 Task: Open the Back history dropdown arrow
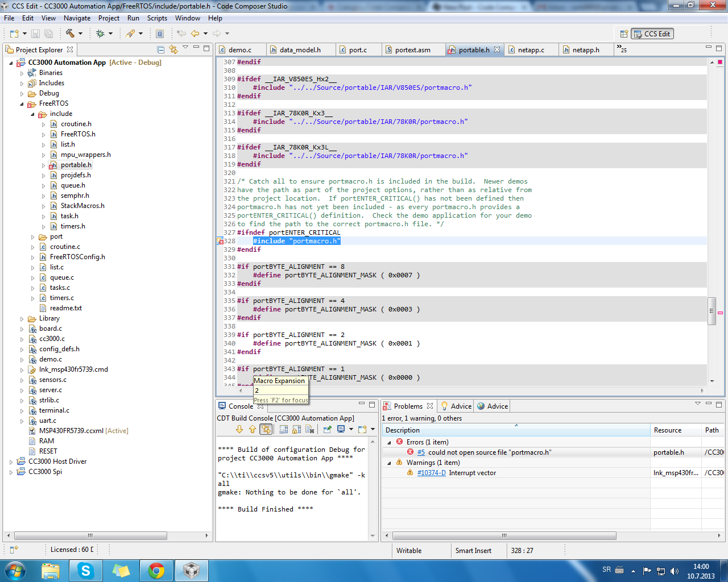click(x=205, y=34)
